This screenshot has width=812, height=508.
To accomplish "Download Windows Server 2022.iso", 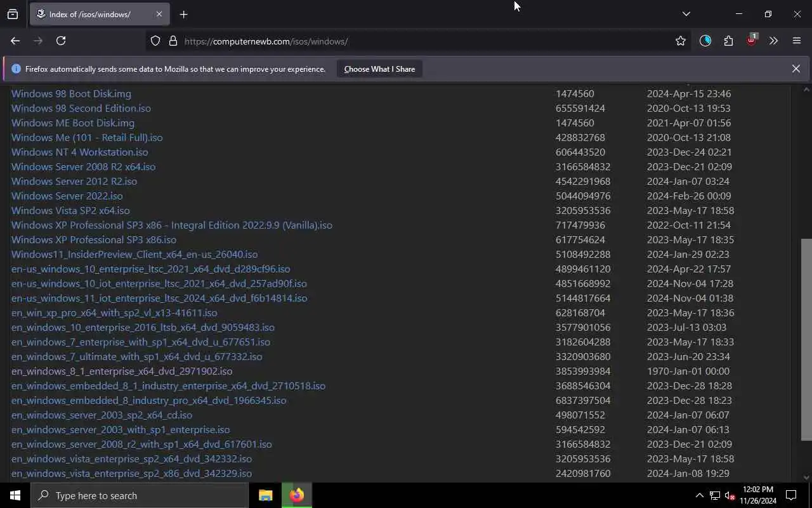I will (x=67, y=196).
